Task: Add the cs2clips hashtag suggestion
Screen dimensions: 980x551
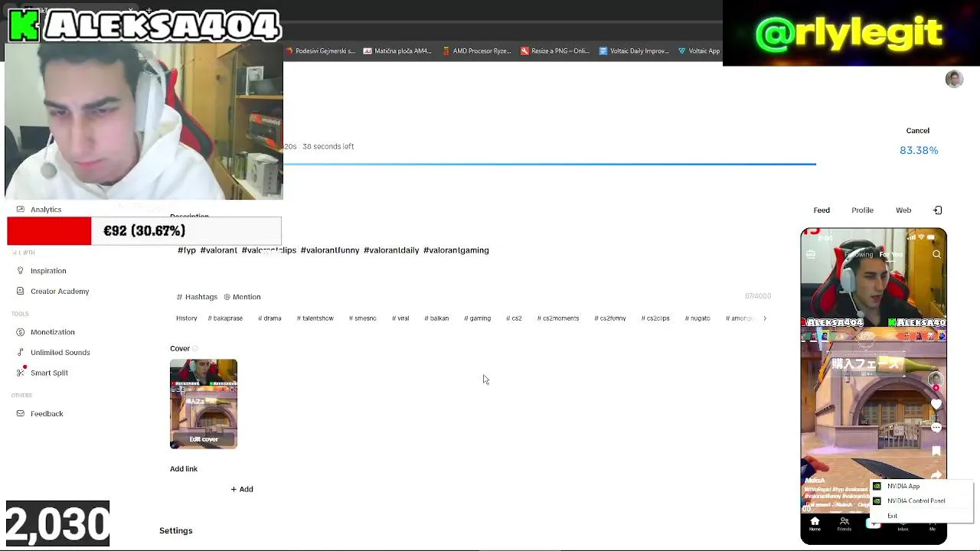Action: [x=655, y=318]
